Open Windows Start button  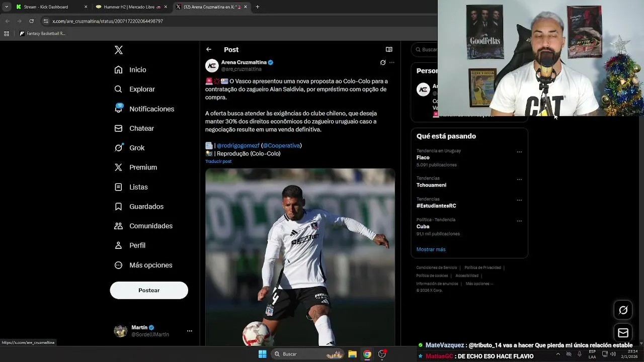262,354
